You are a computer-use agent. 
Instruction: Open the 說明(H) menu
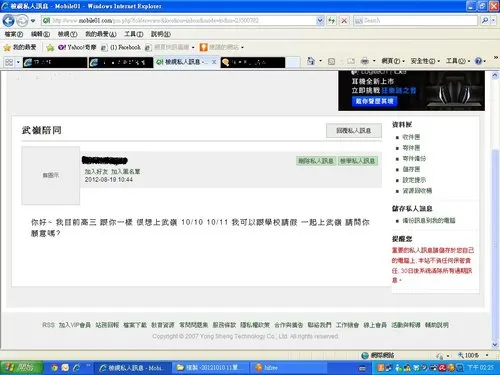pyautogui.click(x=161, y=34)
